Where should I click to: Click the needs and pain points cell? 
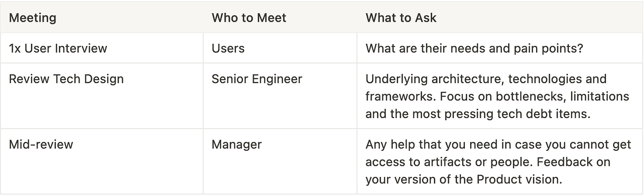500,48
